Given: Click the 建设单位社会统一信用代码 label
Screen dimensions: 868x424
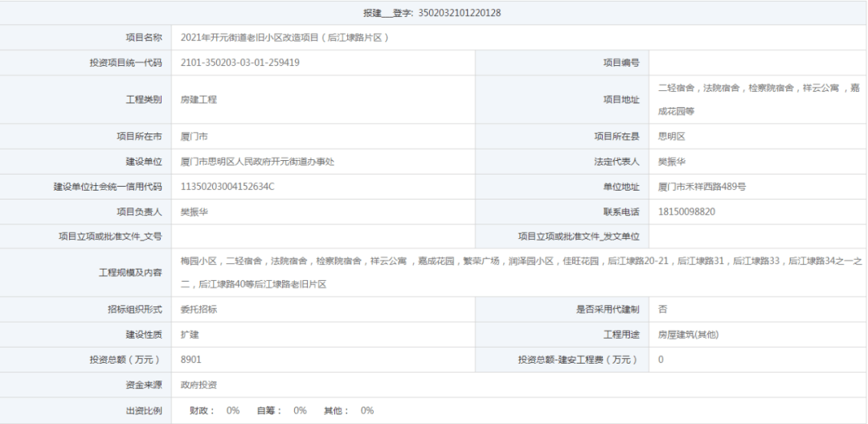Looking at the screenshot, I should pos(108,187).
